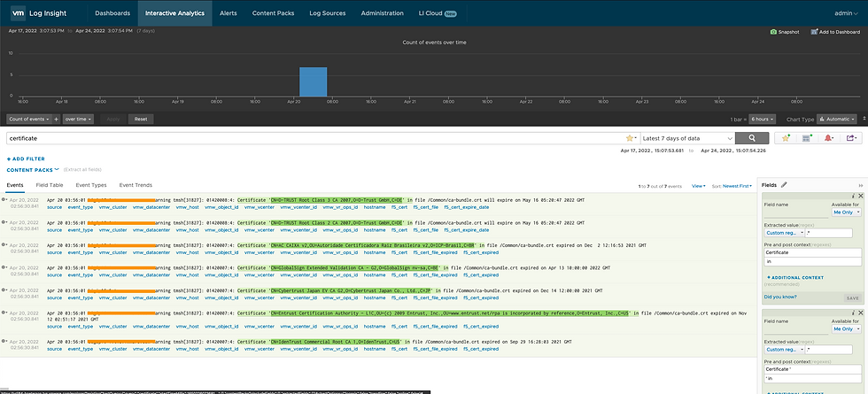
Task: Click the green-dot dashboard grid icon in toolbar
Action: tap(807, 138)
